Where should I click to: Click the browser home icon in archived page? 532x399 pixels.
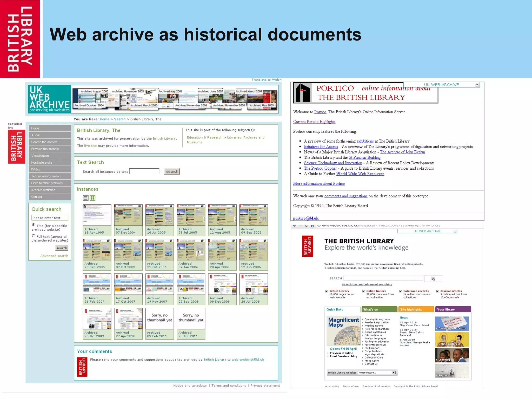coord(312,225)
